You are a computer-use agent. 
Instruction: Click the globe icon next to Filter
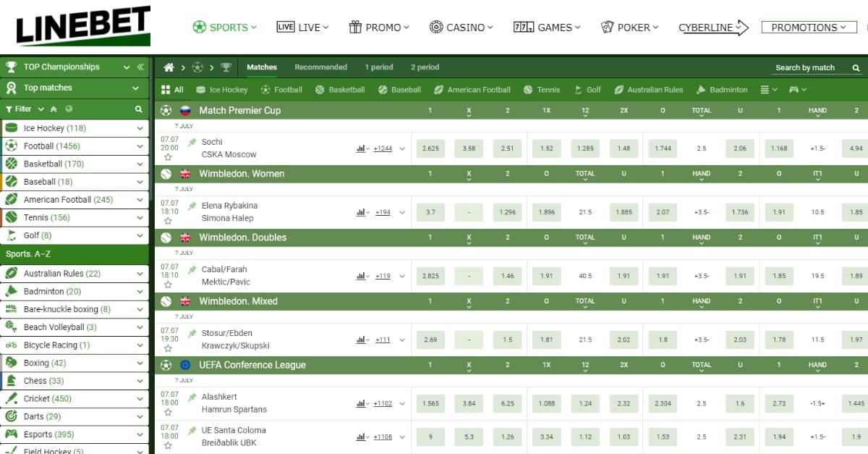(69, 109)
